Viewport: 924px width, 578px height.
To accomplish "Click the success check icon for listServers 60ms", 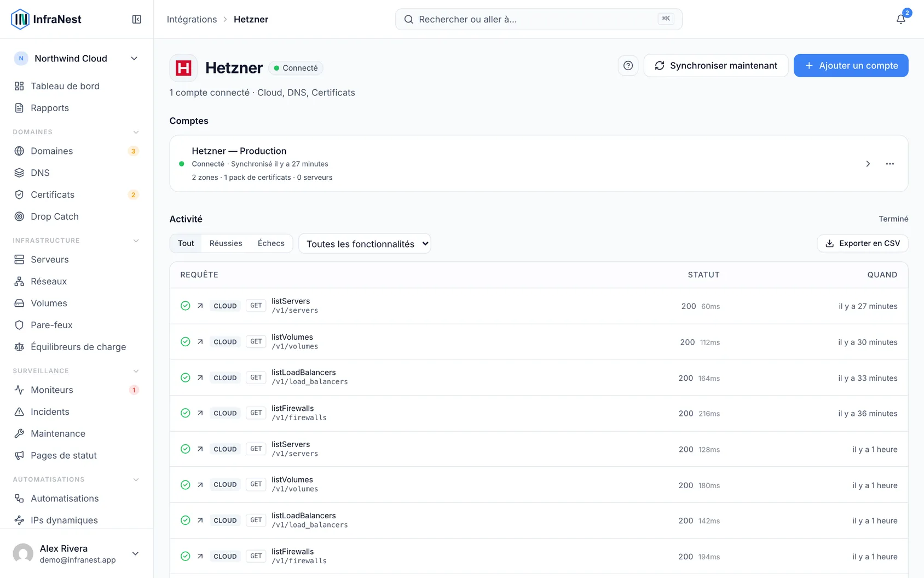I will click(186, 306).
